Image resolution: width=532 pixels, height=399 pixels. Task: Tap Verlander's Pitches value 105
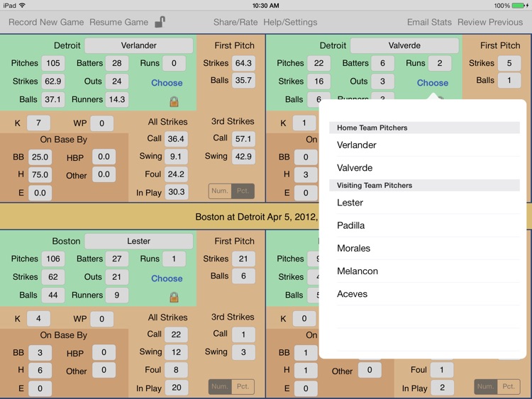53,63
